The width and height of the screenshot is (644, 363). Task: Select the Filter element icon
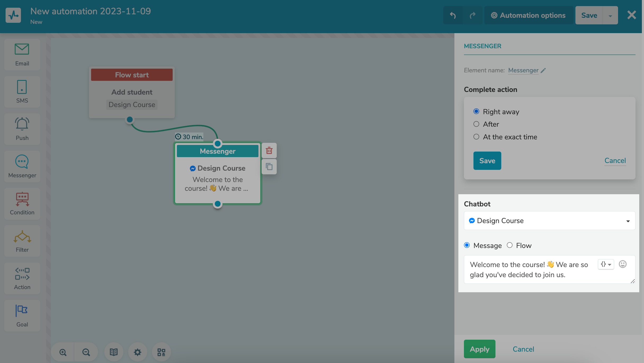[x=22, y=241]
